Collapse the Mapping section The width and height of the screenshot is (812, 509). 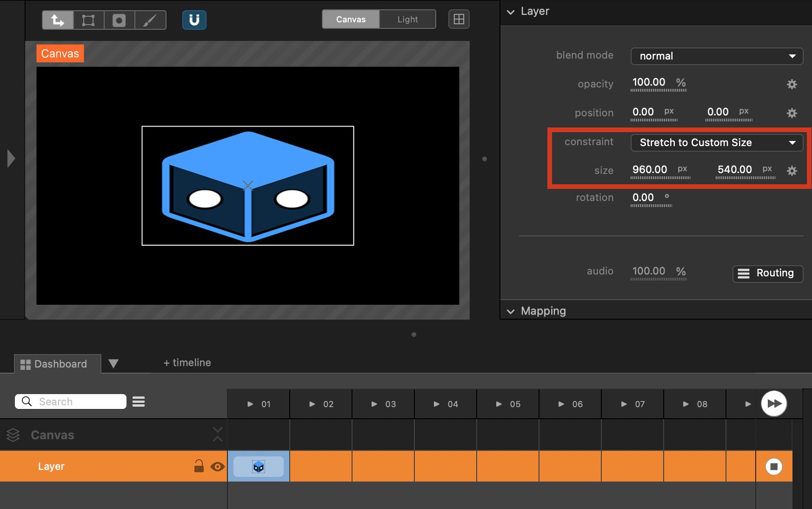[511, 311]
